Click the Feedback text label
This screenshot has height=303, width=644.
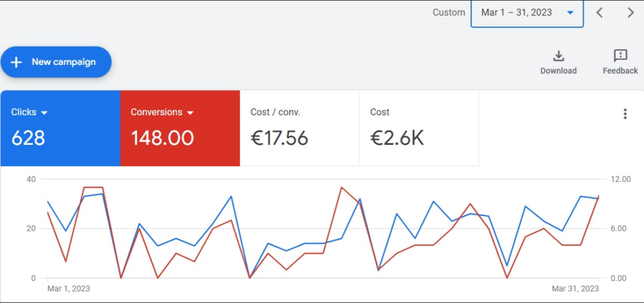(x=620, y=71)
